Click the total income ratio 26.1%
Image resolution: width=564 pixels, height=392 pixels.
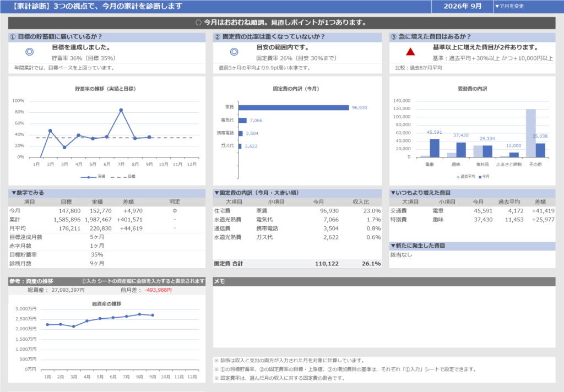click(x=371, y=264)
